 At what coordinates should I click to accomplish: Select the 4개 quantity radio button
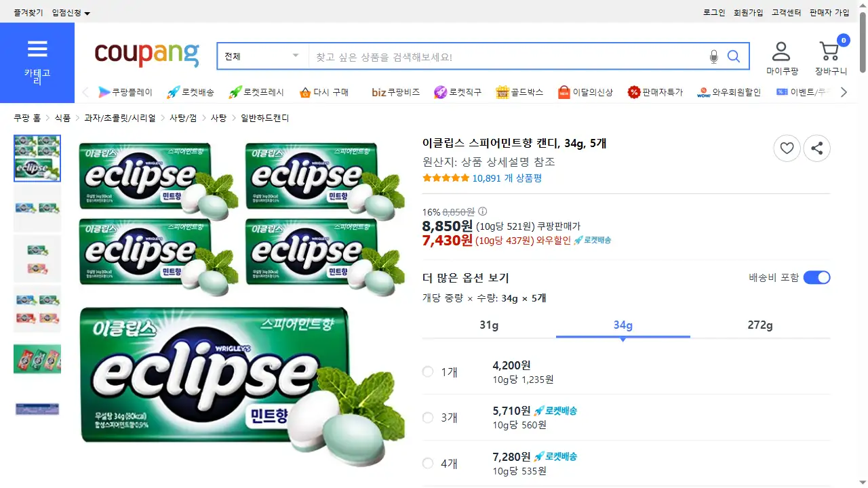click(428, 463)
